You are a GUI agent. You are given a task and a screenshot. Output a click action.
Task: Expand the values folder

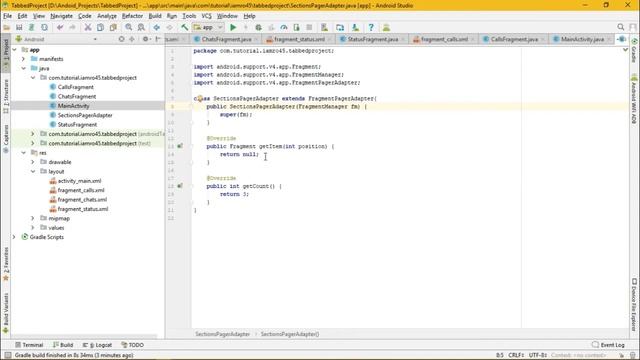pos(33,228)
